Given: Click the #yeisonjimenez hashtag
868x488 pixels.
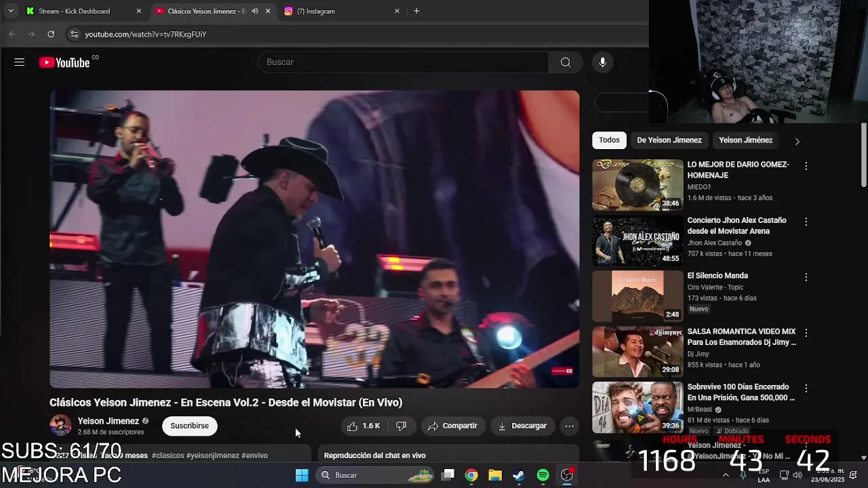Looking at the screenshot, I should tap(212, 455).
